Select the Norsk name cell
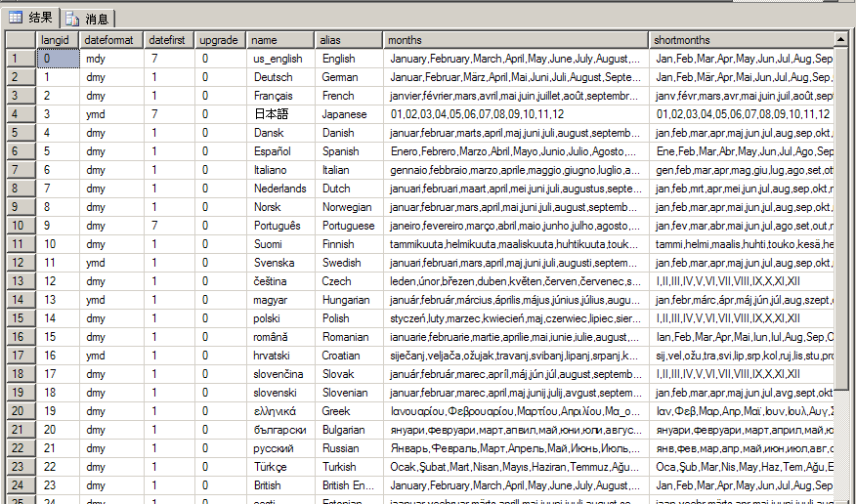 [280, 207]
